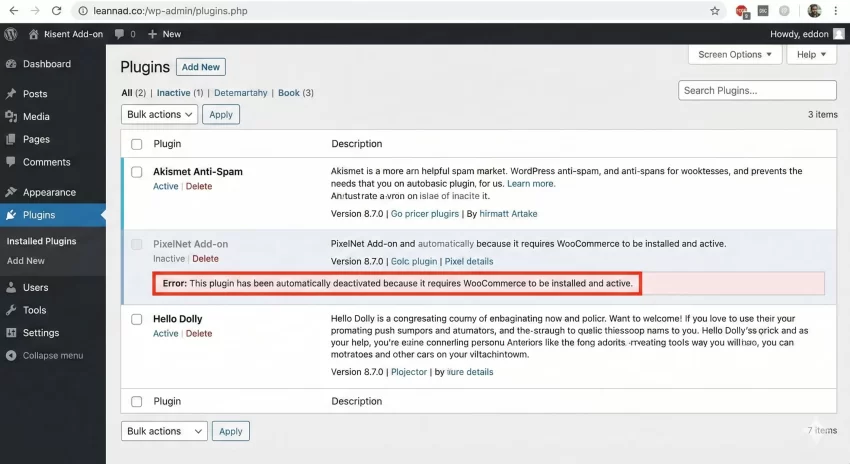Click the Settings icon in sidebar

pyautogui.click(x=11, y=333)
